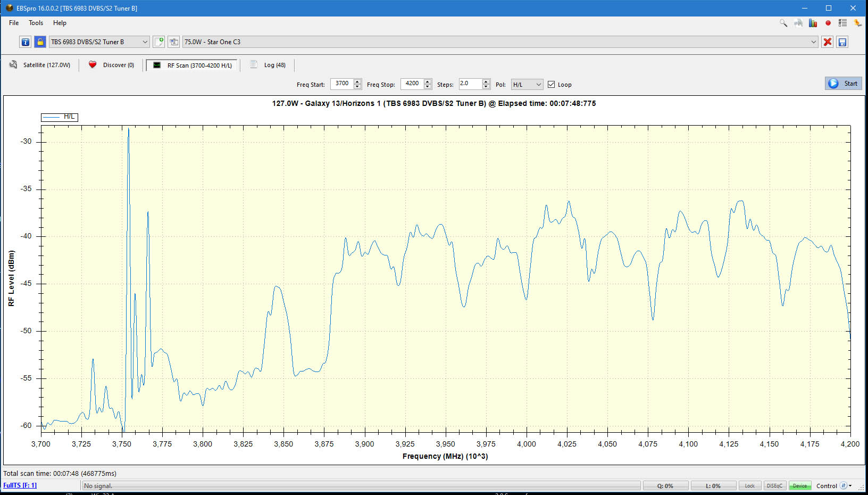Increase Freq Stop with up arrow

coord(428,81)
